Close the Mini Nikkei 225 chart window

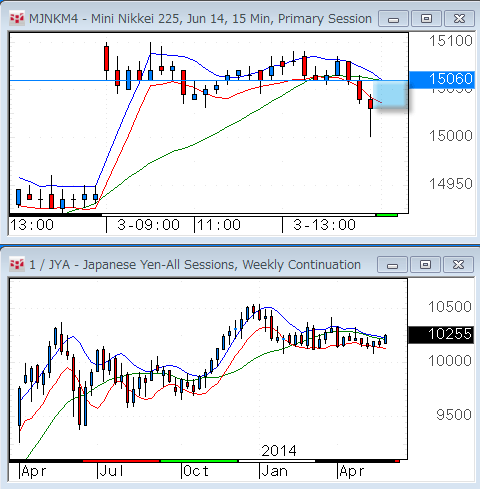[459, 19]
